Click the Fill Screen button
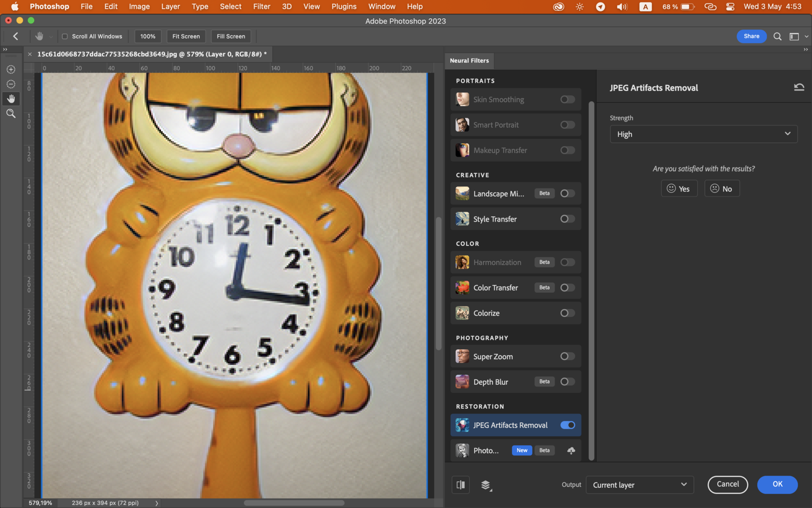This screenshot has width=812, height=508. [x=231, y=36]
